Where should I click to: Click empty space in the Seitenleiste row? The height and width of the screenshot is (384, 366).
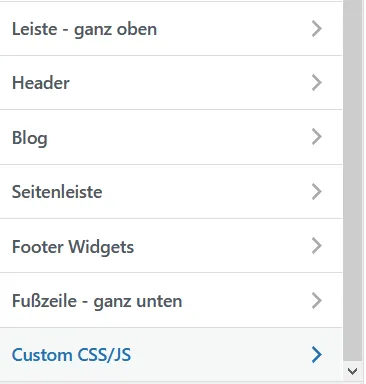click(x=207, y=192)
